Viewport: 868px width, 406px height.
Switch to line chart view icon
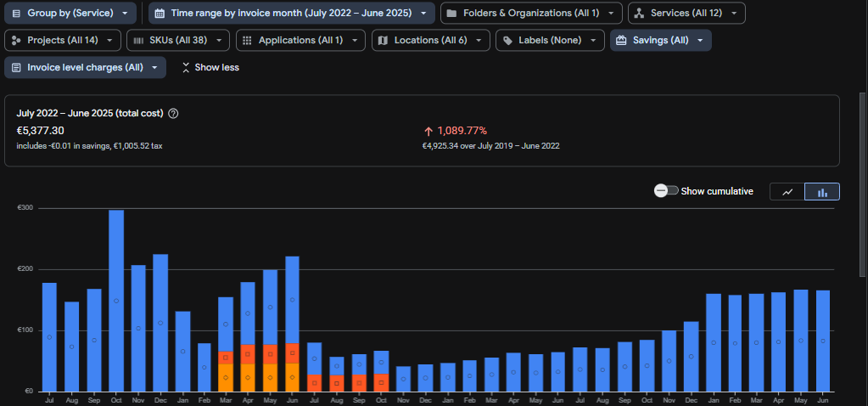tap(787, 192)
